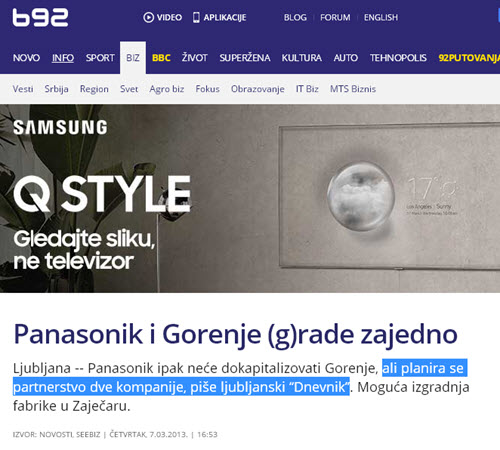Open the SUPERŽENA section
The width and height of the screenshot is (500, 450).
click(x=245, y=58)
